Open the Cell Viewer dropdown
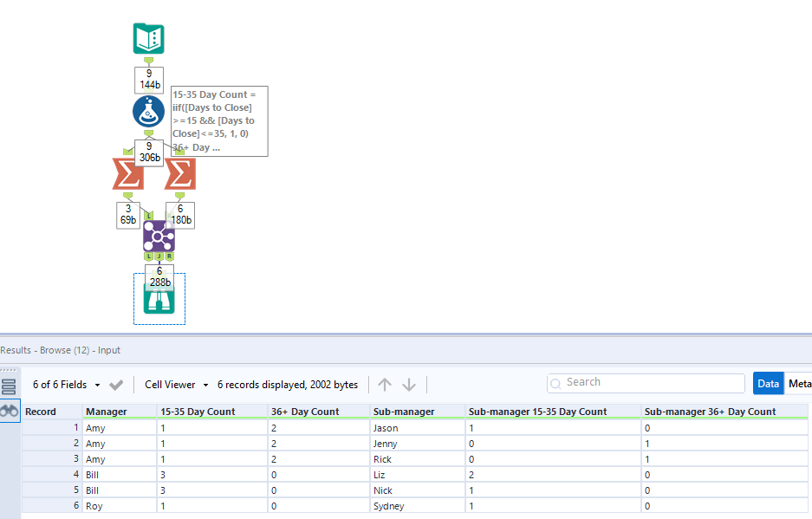The image size is (812, 519). point(176,385)
